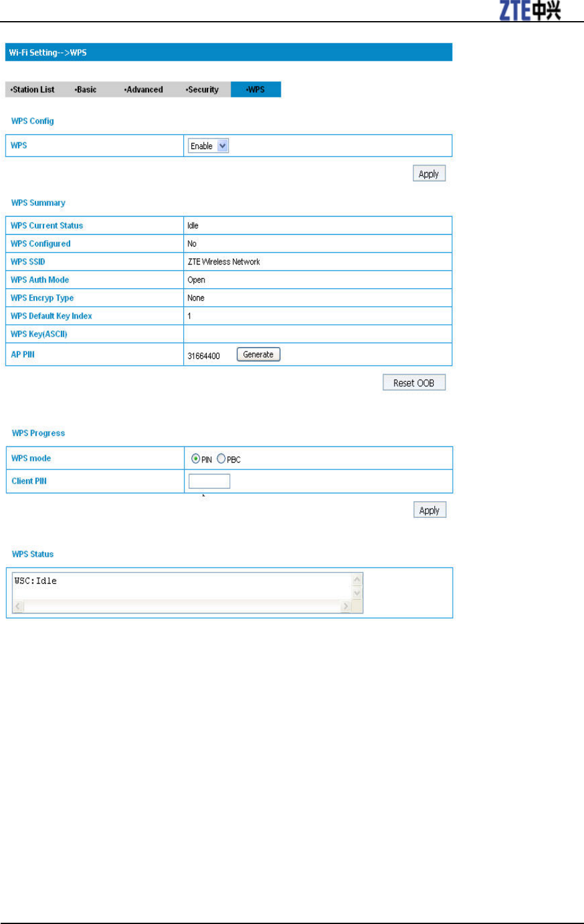Click the status box scroll up arrow
The image size is (584, 924).
357,580
